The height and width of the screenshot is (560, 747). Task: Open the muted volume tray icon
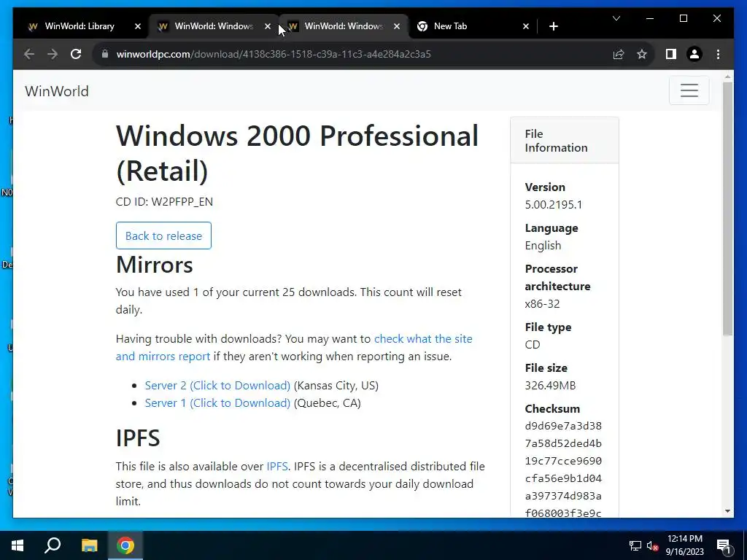pos(653,545)
